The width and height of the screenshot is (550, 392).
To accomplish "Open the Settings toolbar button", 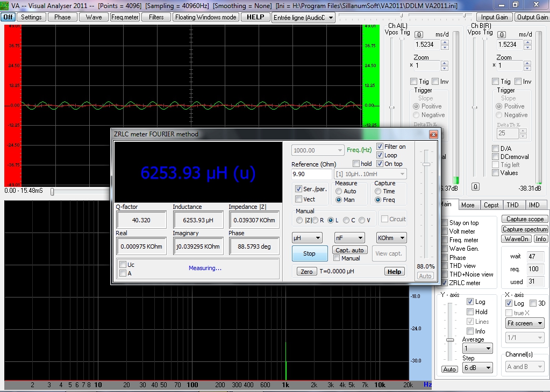I will click(x=31, y=17).
